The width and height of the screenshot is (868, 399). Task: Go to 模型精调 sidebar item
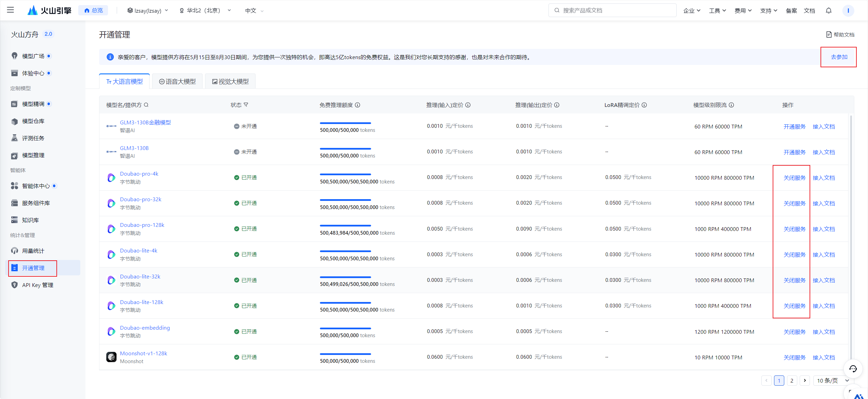point(33,104)
